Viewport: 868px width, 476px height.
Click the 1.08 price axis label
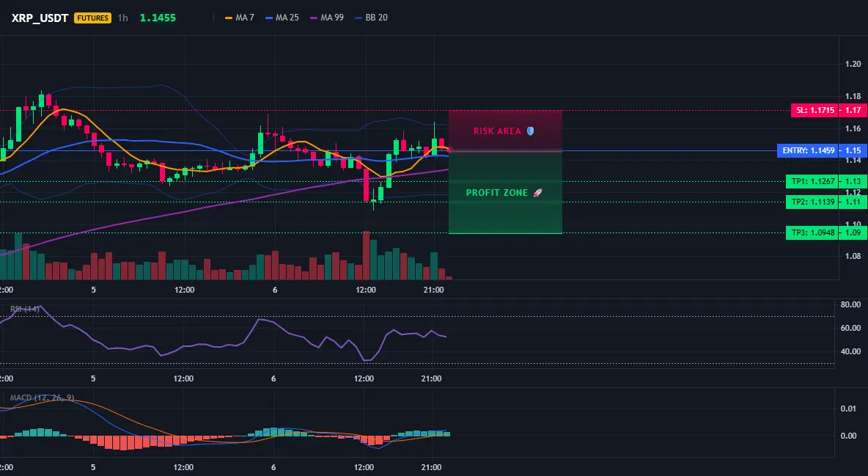pyautogui.click(x=853, y=256)
